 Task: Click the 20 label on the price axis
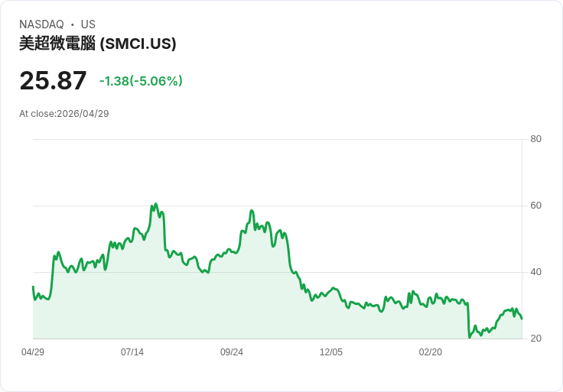[x=536, y=339]
